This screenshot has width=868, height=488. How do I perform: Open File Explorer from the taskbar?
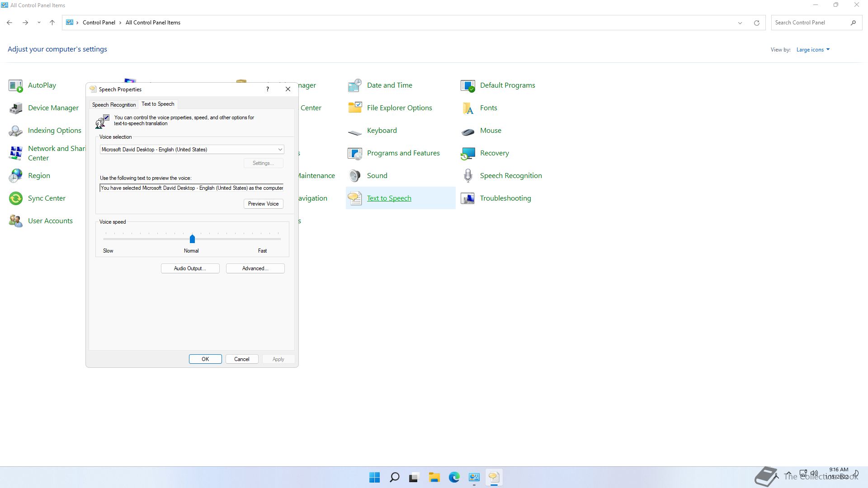pyautogui.click(x=434, y=477)
